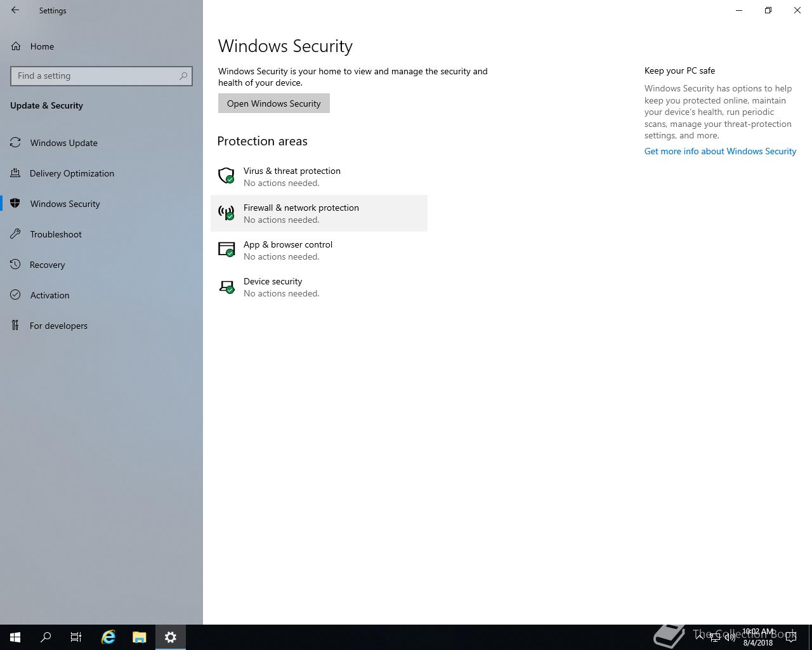The width and height of the screenshot is (812, 650).
Task: Click the taskbar clock and date
Action: 758,637
